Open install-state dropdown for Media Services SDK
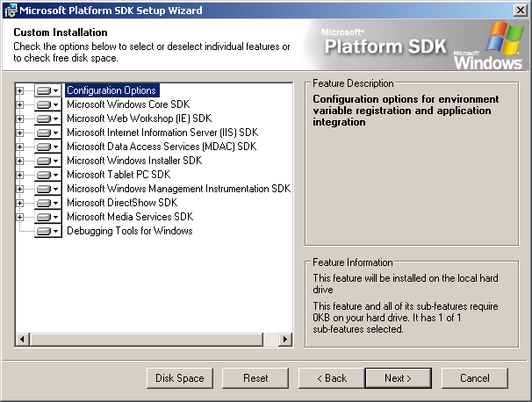The width and height of the screenshot is (532, 402). [x=47, y=217]
